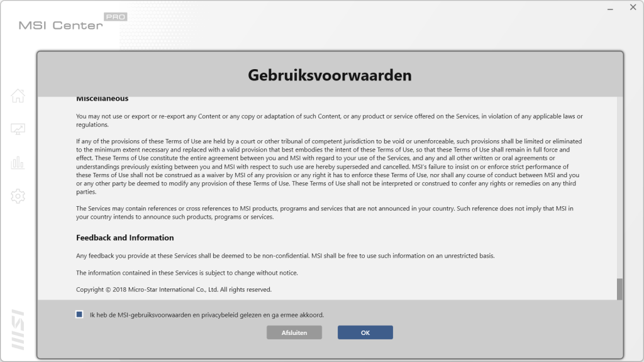Screen dimensions: 644x362
Task: Close the MSI Center window
Action: 633,8
